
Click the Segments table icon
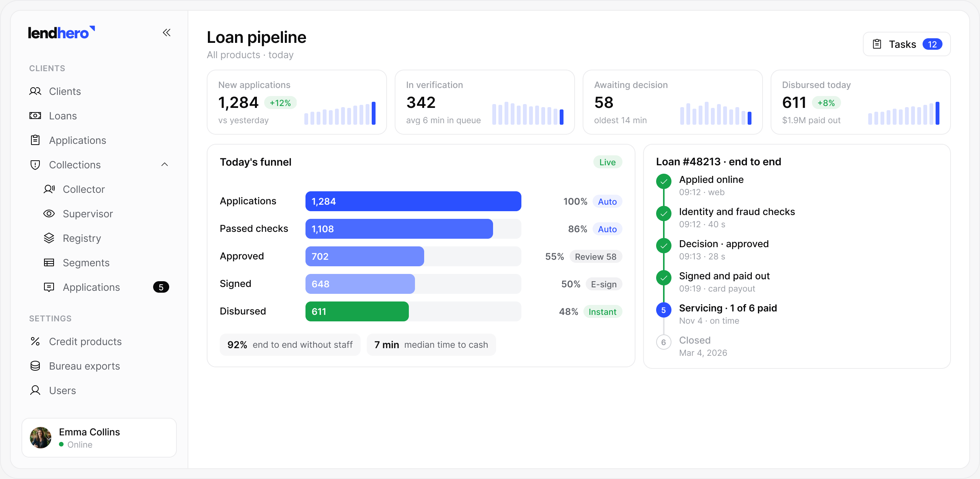(49, 263)
